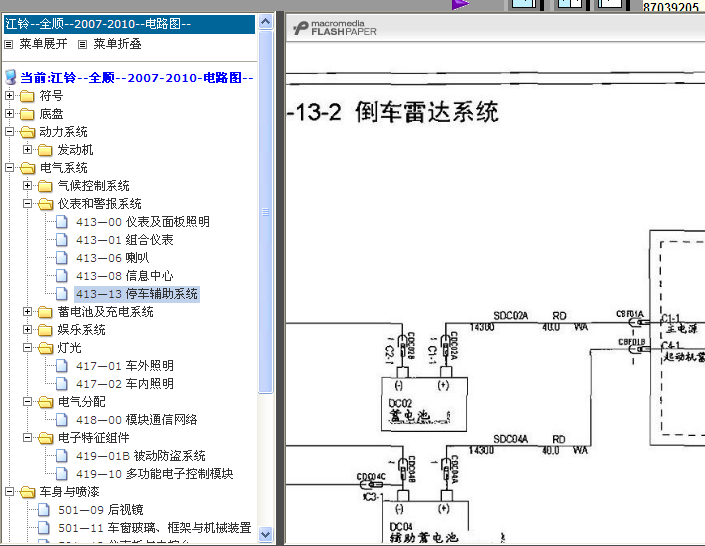Expand the 底盘 folder node

[x=9, y=113]
